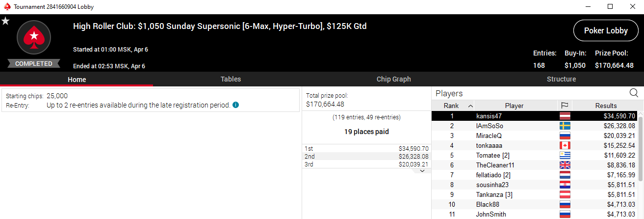Open the Chip Graph tab
Screen dimensions: 644x219
pos(393,79)
